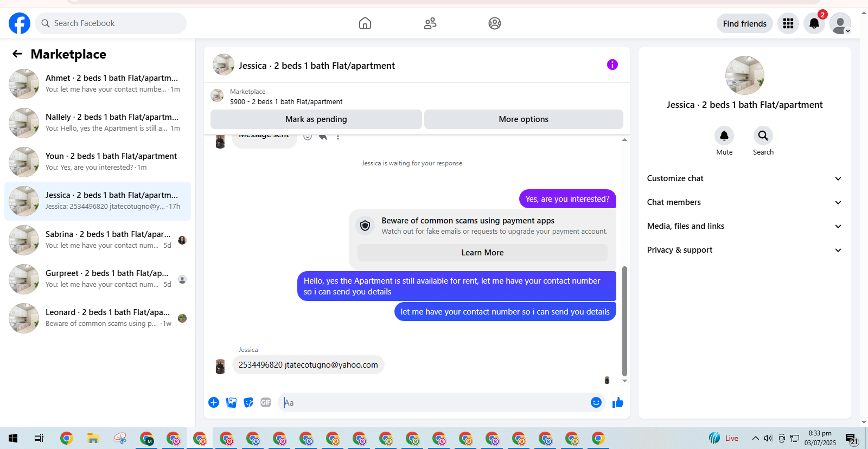
Task: Click the 'Hello, yes the Apartment' message bubble
Action: coord(457,286)
